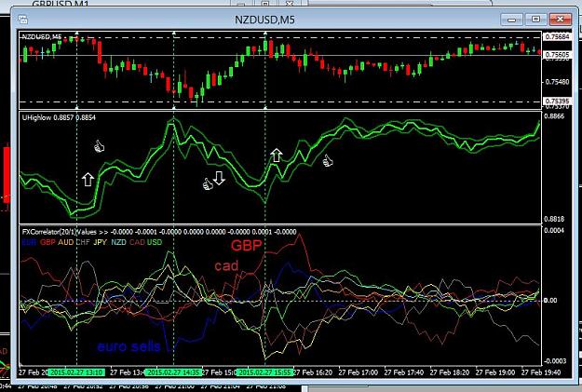This screenshot has height=392, width=582.
Task: Select the up arrow object near the 15:55 line
Action: pyautogui.click(x=277, y=155)
